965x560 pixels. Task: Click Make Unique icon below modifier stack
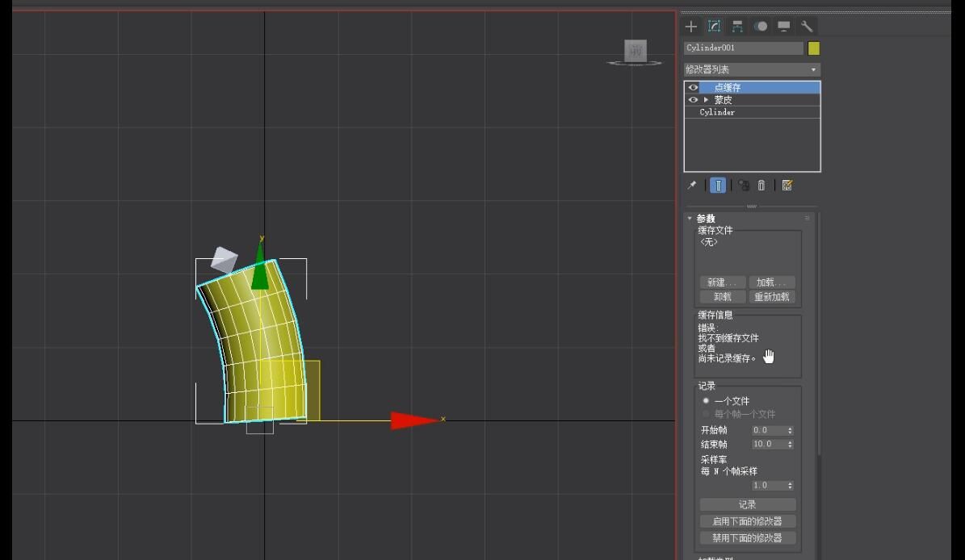point(744,185)
